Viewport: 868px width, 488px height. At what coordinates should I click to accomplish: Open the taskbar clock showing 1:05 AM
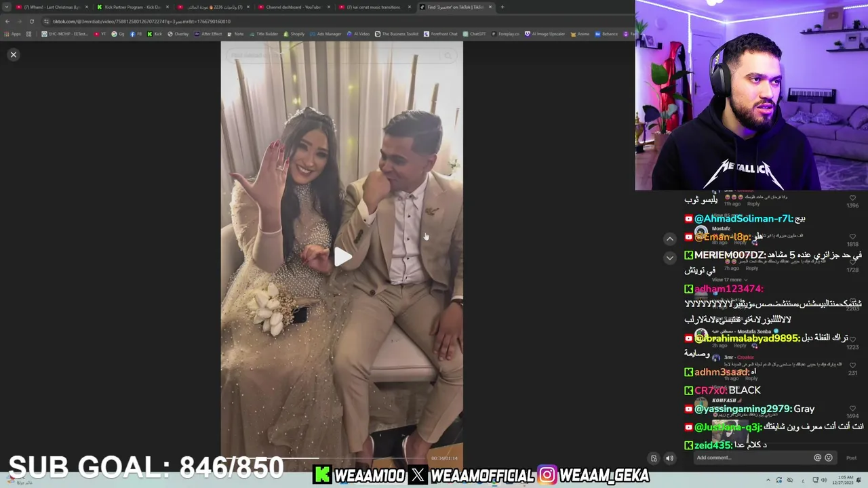tap(843, 480)
